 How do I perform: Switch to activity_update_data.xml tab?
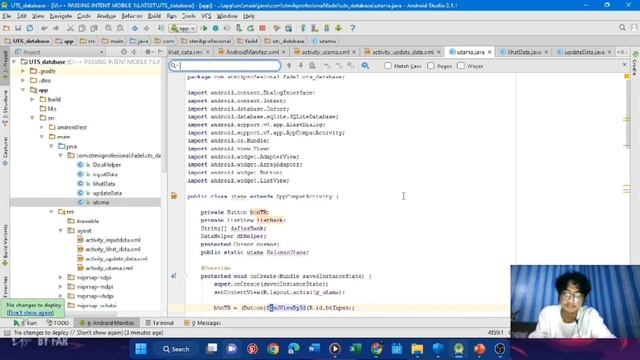click(x=402, y=52)
